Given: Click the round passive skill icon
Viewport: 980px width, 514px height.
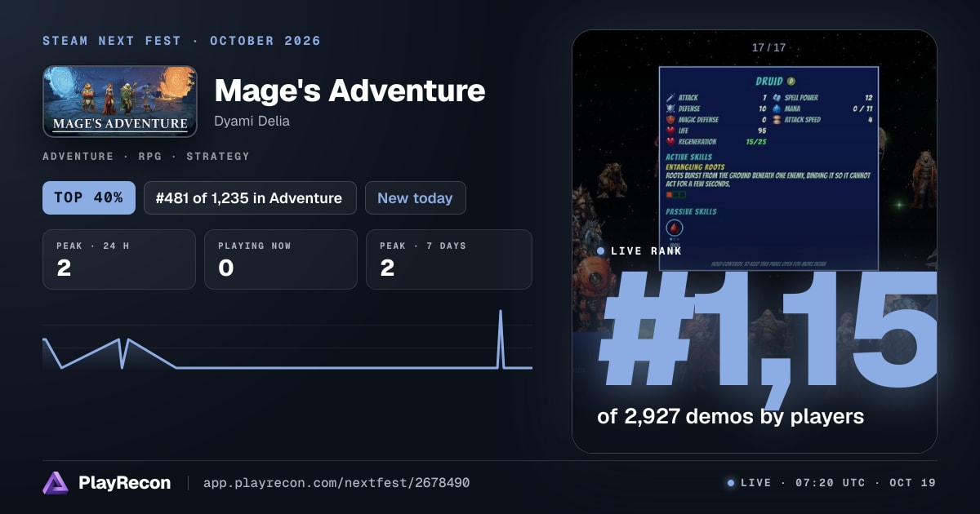Looking at the screenshot, I should (675, 228).
